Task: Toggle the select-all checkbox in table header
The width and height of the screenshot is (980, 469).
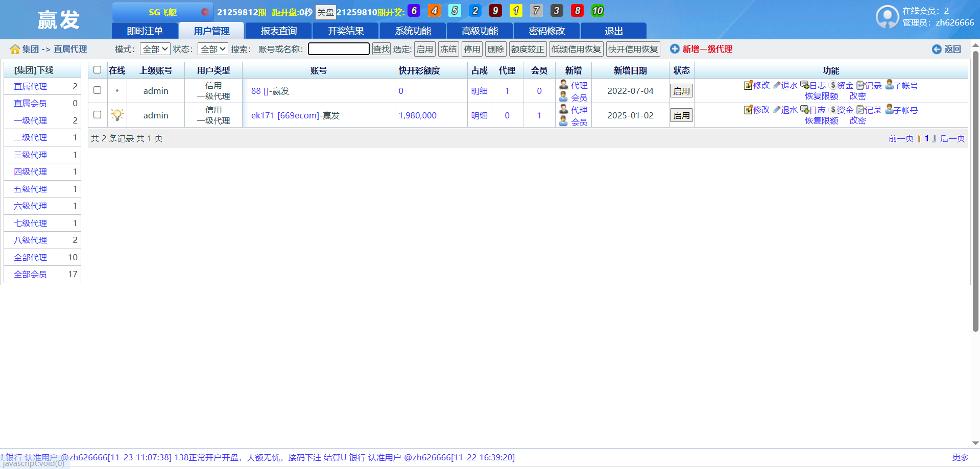Action: [x=97, y=70]
